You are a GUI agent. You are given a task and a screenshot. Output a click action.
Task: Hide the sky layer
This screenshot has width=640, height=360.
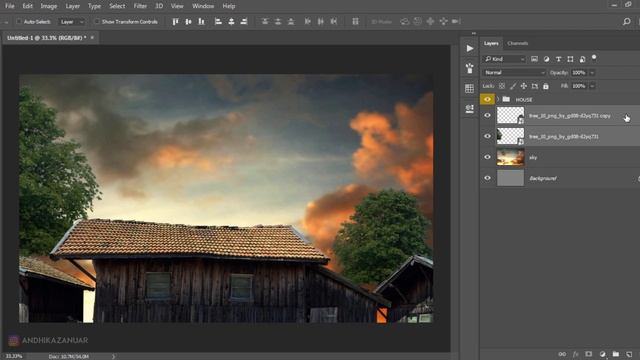pos(487,157)
